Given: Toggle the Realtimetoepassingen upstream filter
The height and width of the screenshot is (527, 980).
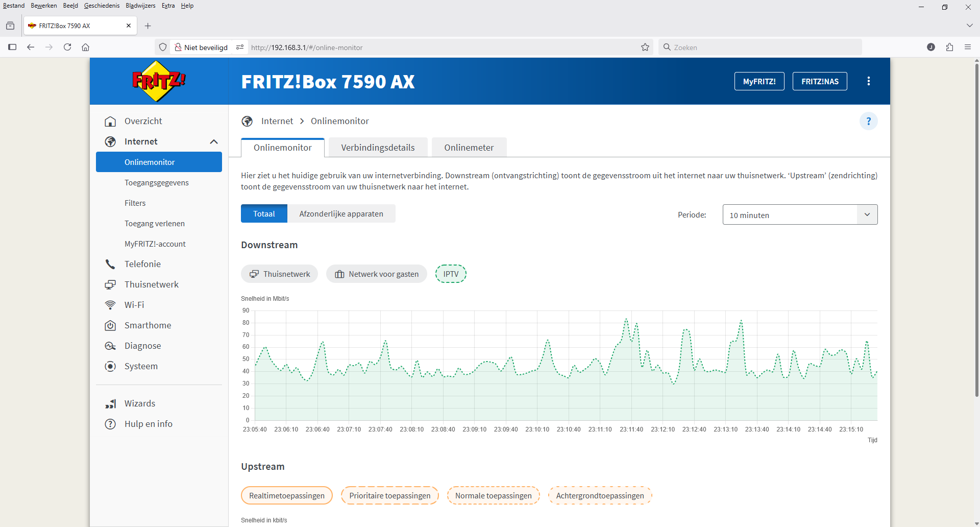Looking at the screenshot, I should tap(287, 495).
